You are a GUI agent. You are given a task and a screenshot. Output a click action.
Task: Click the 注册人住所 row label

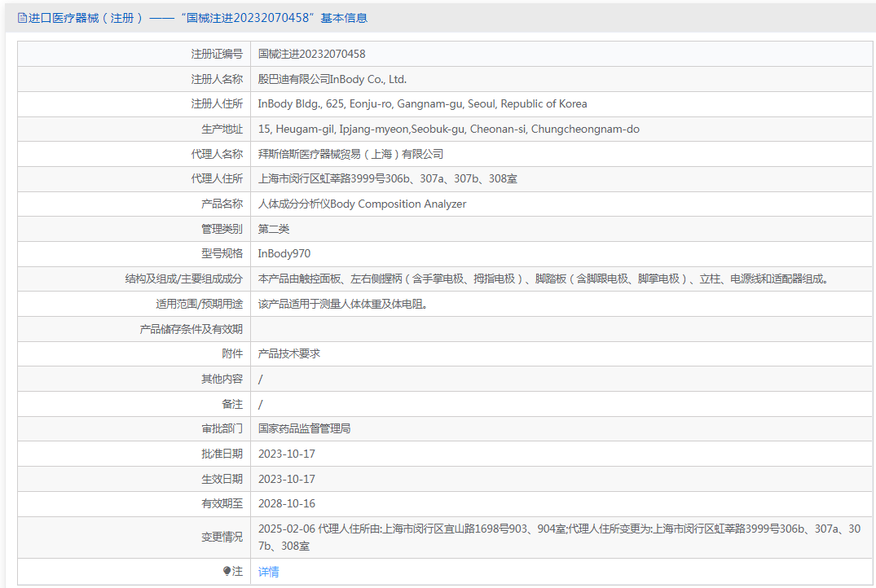[x=217, y=104]
